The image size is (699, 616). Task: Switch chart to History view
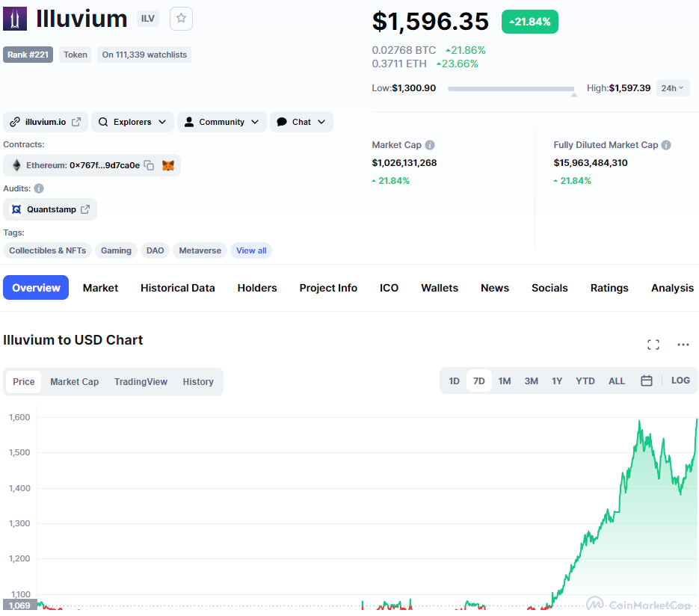(x=198, y=382)
